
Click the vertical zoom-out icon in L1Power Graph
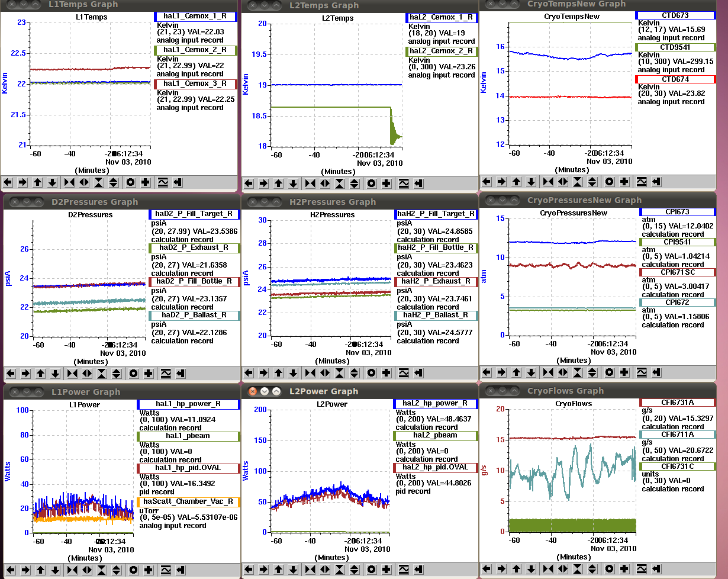click(x=116, y=570)
